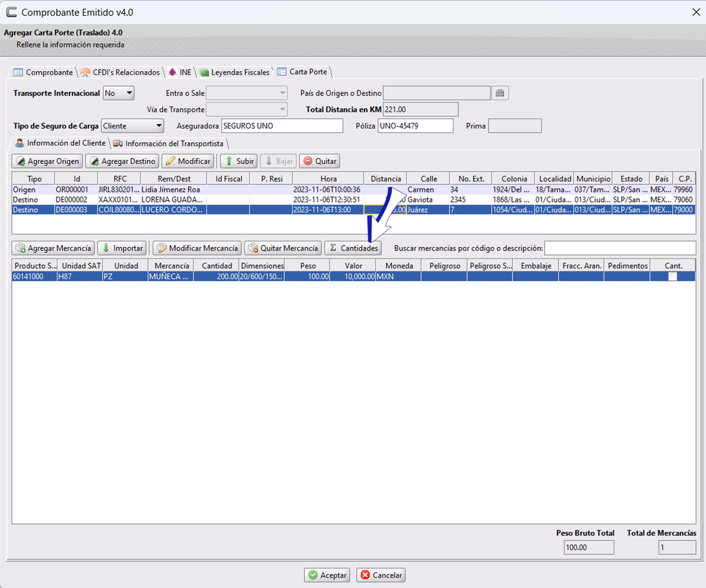This screenshot has height=588, width=706.
Task: Select the Carta Porte tab
Action: tap(303, 72)
